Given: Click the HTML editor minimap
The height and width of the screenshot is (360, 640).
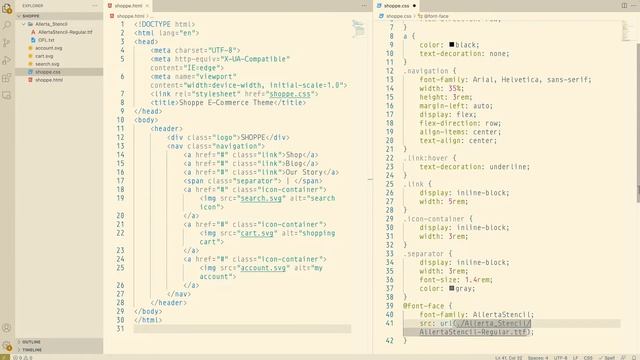Looking at the screenshot, I should click(358, 29).
